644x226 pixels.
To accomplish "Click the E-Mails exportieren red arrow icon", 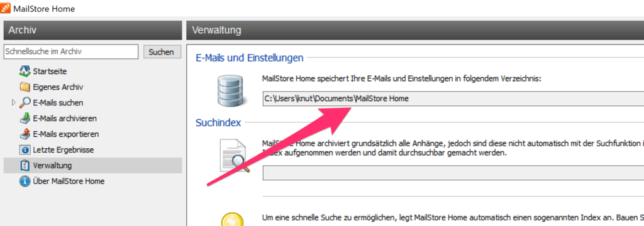I will click(x=25, y=134).
